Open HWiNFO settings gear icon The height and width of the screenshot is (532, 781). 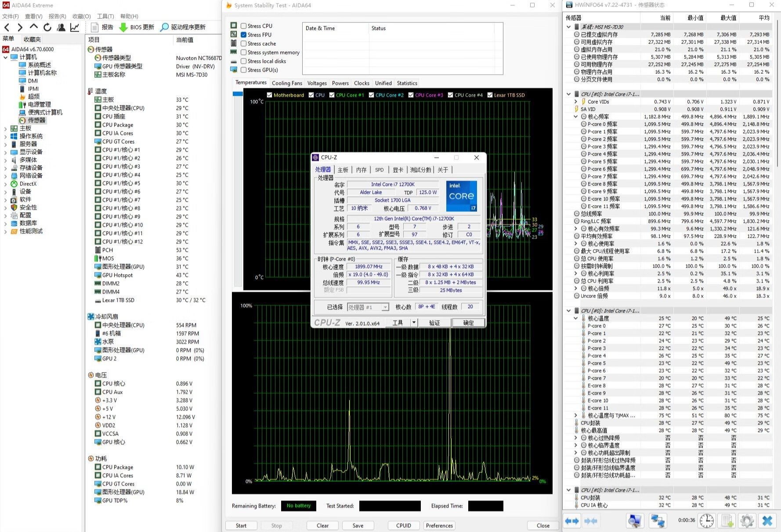[747, 521]
